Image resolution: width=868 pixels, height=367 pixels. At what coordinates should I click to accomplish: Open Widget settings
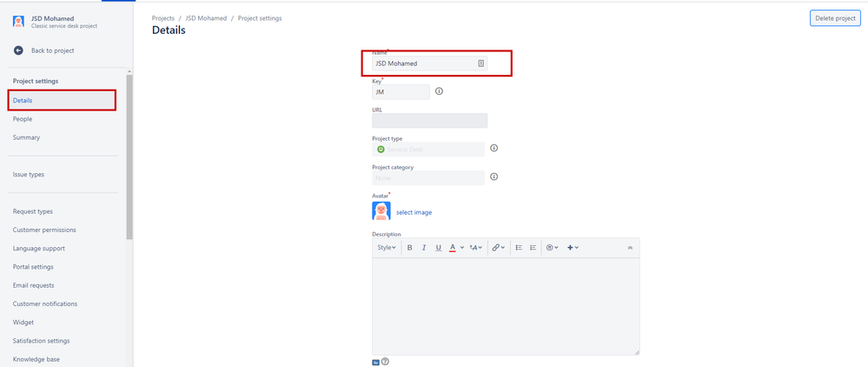(x=23, y=322)
